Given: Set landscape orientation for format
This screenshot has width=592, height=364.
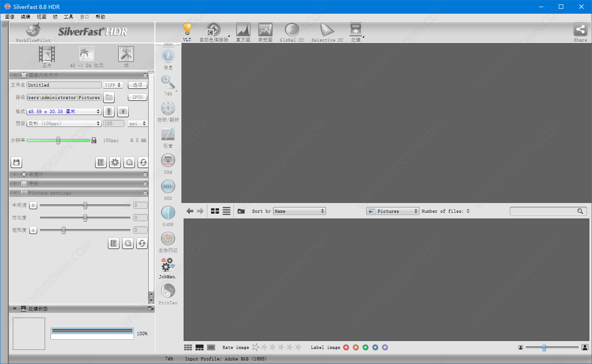Looking at the screenshot, I should click(x=123, y=111).
